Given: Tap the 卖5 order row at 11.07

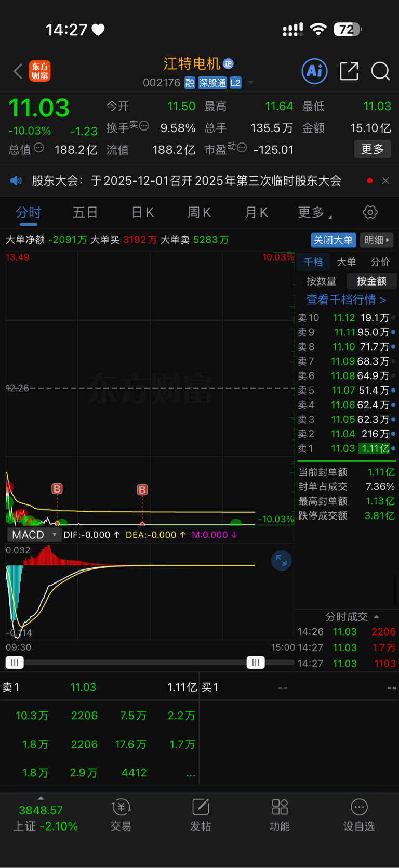Looking at the screenshot, I should (x=346, y=390).
